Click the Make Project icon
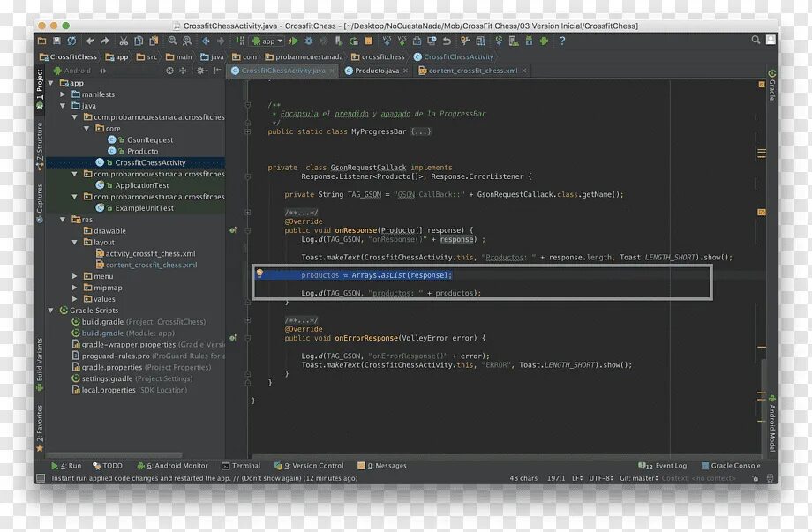This screenshot has height=532, width=812. click(x=239, y=41)
